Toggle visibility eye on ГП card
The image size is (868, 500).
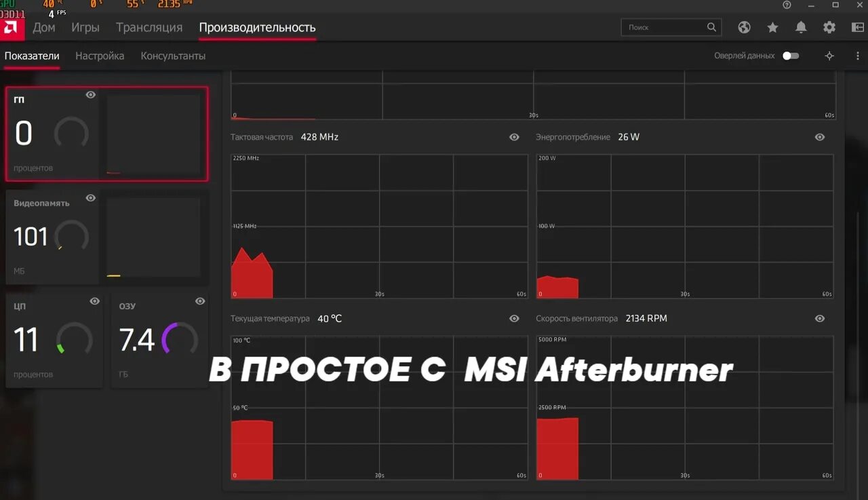point(91,95)
